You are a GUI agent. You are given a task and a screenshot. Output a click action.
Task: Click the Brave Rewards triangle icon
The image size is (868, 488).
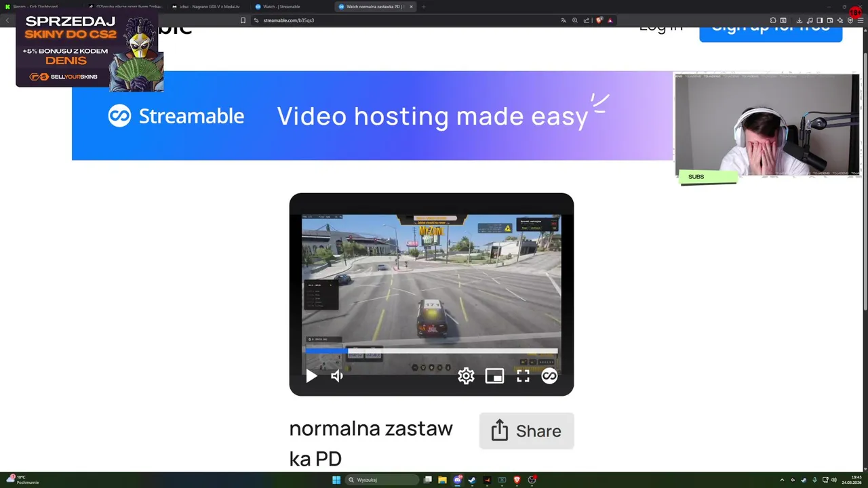coord(610,20)
